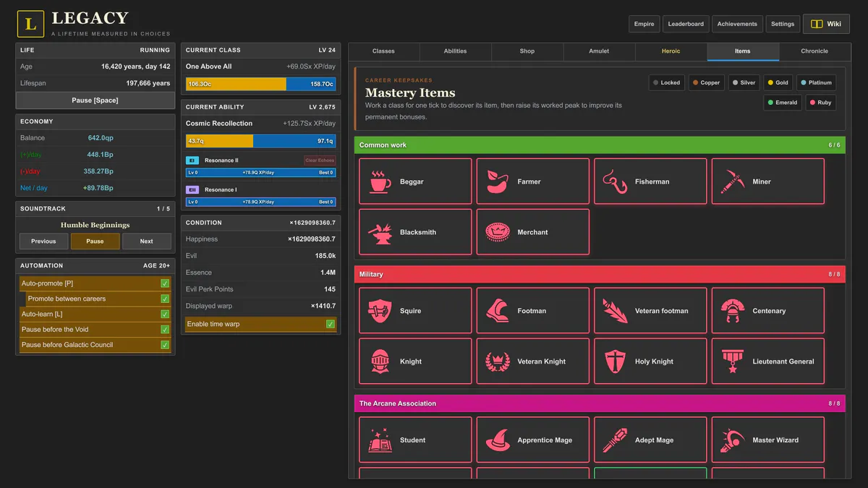Go to the Previous soundtrack
Viewport: 868px width, 488px height.
43,241
